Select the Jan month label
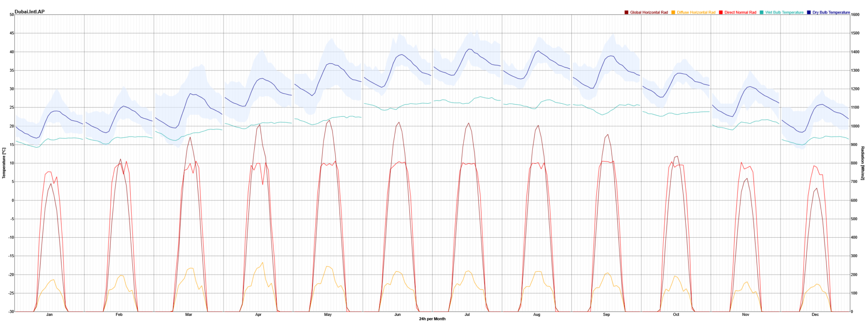868x326 pixels. point(50,315)
